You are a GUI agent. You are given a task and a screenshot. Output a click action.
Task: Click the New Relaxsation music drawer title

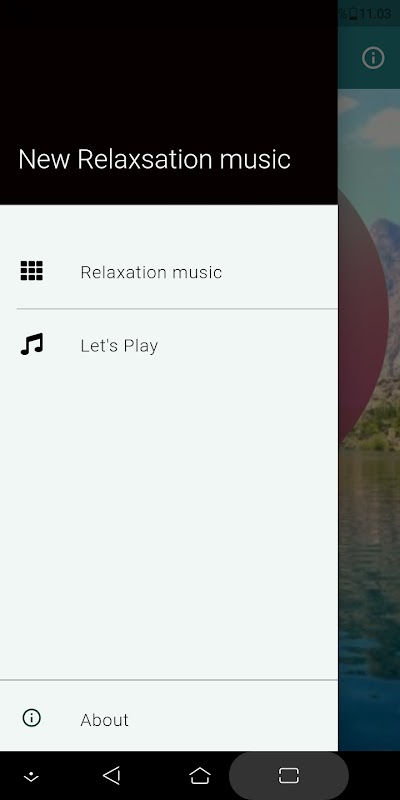pyautogui.click(x=154, y=160)
